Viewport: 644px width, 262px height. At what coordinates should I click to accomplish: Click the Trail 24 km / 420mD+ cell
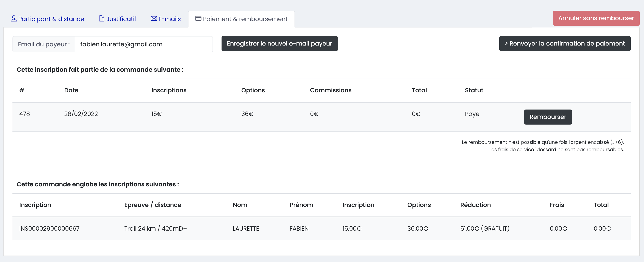[155, 228]
